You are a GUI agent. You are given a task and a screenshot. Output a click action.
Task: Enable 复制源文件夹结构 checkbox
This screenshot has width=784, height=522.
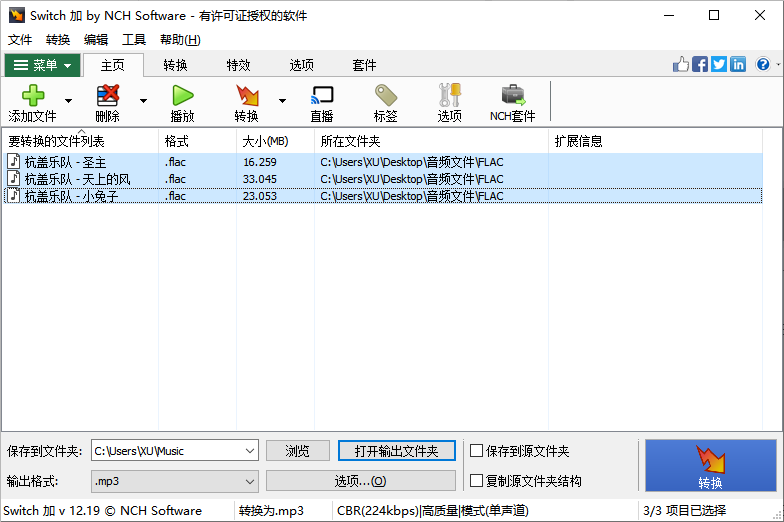476,481
